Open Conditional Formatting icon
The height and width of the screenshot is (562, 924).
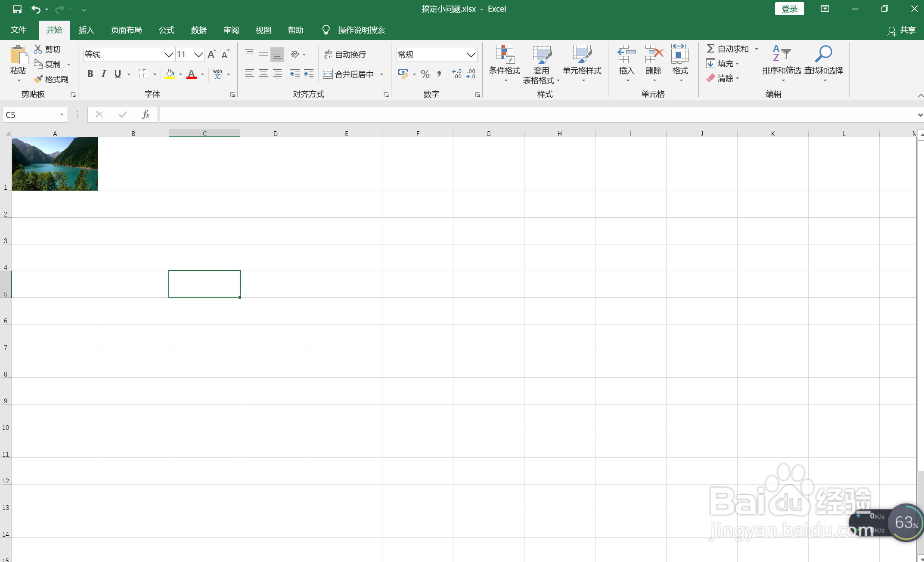505,55
